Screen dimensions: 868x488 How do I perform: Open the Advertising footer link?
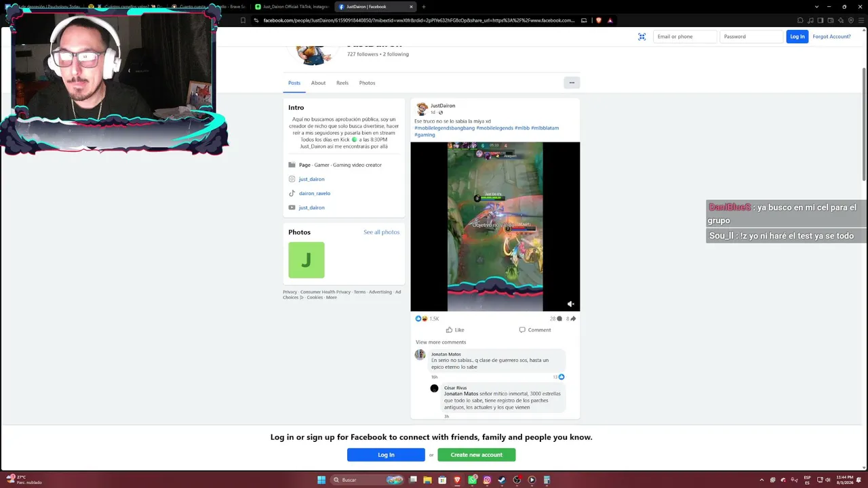tap(380, 292)
